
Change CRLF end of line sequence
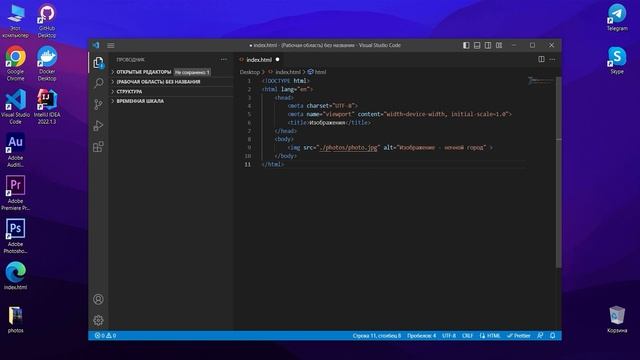coord(467,336)
